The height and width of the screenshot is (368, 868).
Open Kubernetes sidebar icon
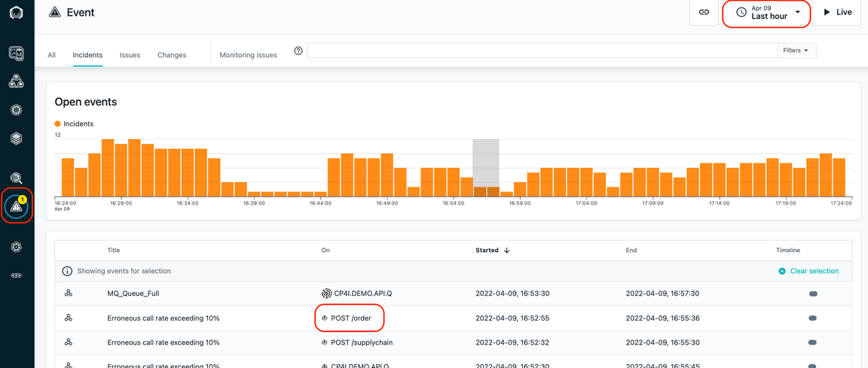point(17,110)
